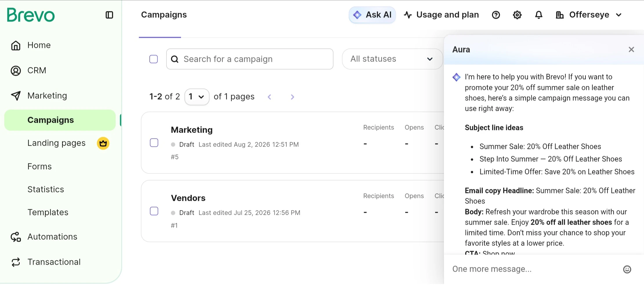Click the Brevo logo
Screen dimensions: 644x285
coord(31,15)
